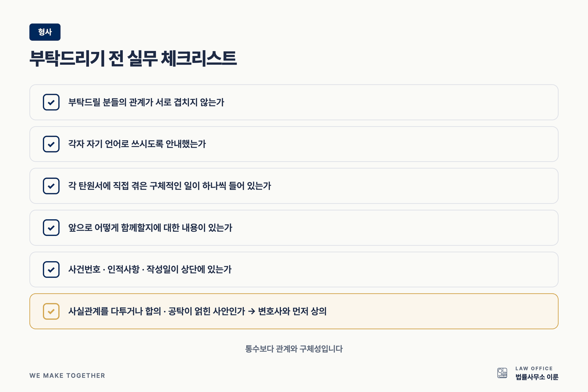Image resolution: width=588 pixels, height=392 pixels.
Task: Toggle checkbox beside 각 탄원서에 직접 겪은 구체적인 일
Action: (51, 186)
